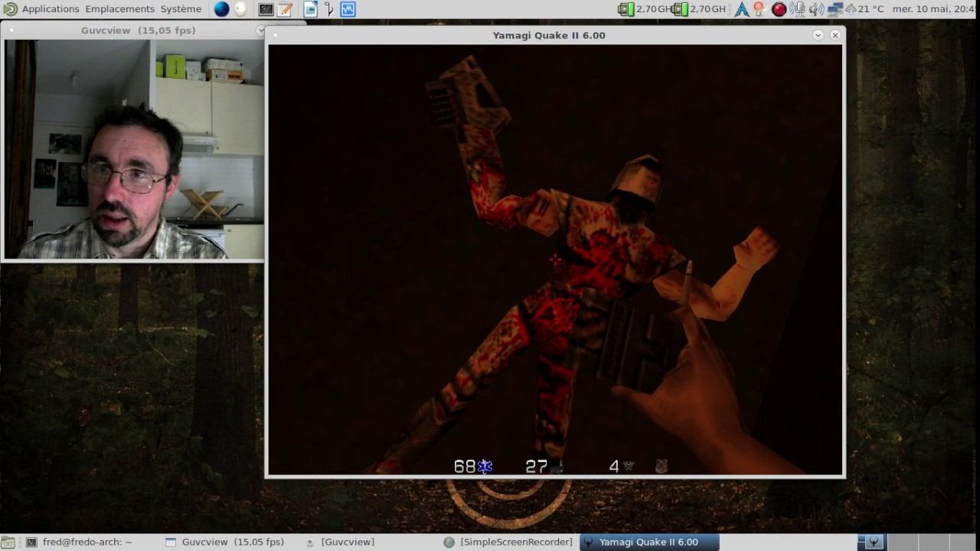Open the Système menu
Image resolution: width=980 pixels, height=551 pixels.
click(181, 9)
